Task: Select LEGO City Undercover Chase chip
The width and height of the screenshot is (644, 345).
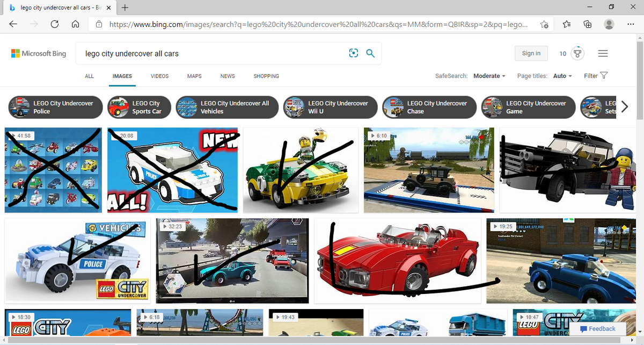Action: click(429, 107)
